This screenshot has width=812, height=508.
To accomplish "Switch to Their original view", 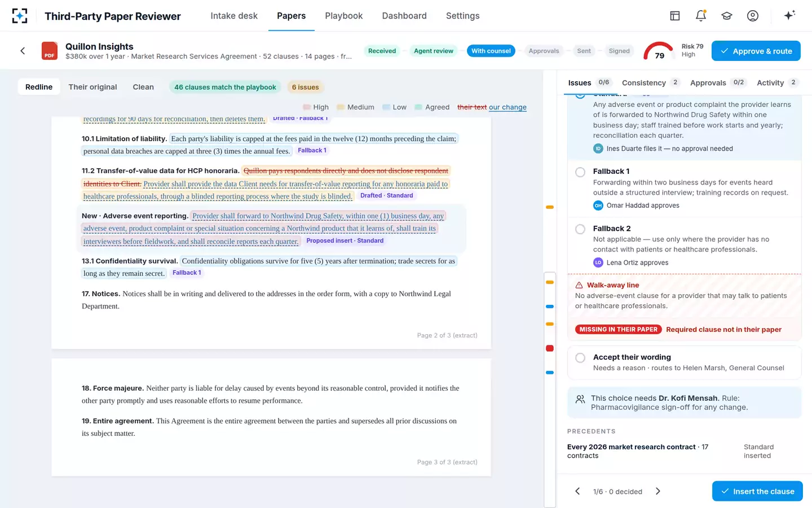I will click(x=92, y=87).
